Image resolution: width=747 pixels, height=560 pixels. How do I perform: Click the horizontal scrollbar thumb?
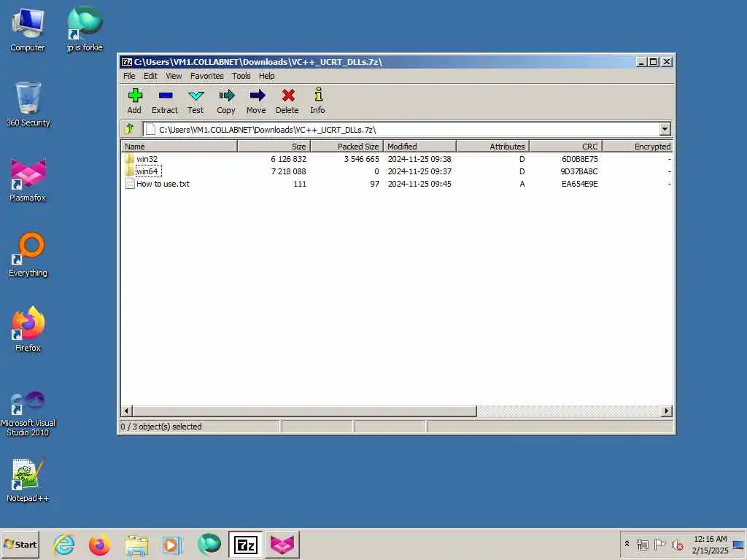tap(304, 411)
